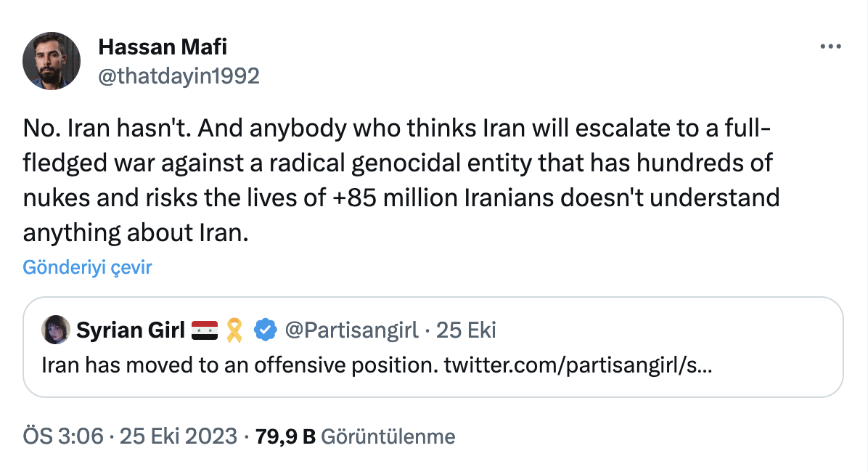The image size is (868, 472).
Task: Click the Syrian flag emoji in quoted name
Action: (x=203, y=330)
